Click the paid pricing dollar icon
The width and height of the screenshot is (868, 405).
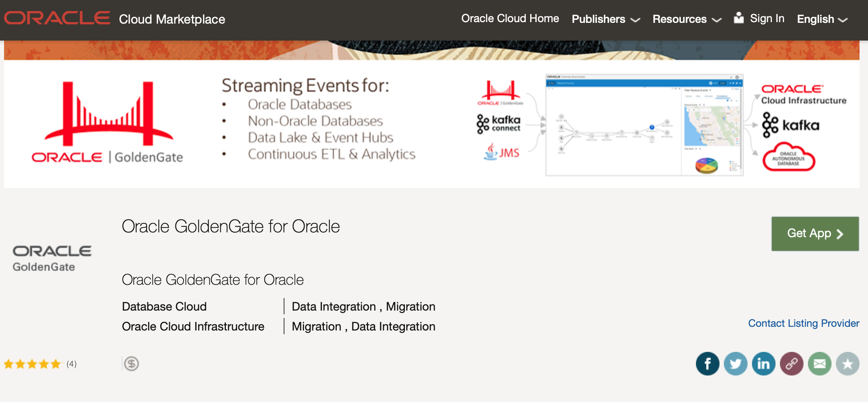coord(132,364)
